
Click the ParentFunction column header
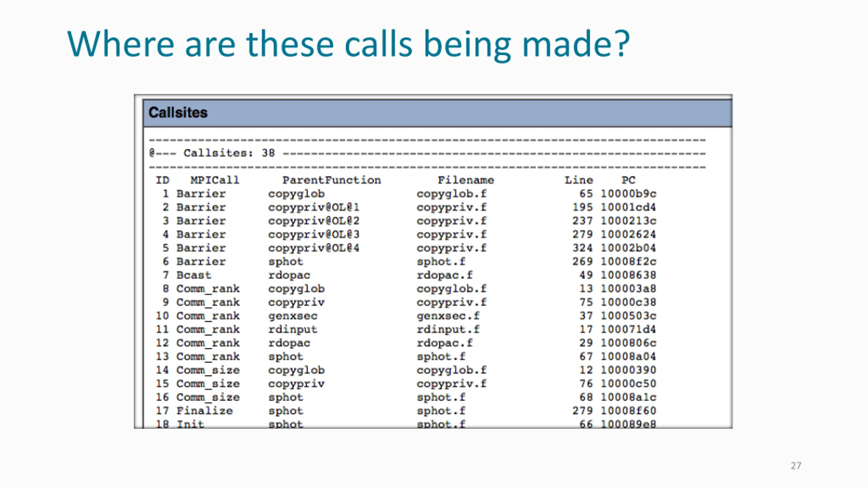point(332,180)
